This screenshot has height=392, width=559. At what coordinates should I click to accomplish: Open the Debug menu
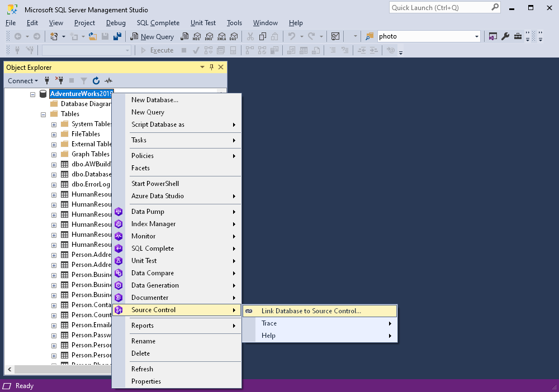click(x=116, y=23)
